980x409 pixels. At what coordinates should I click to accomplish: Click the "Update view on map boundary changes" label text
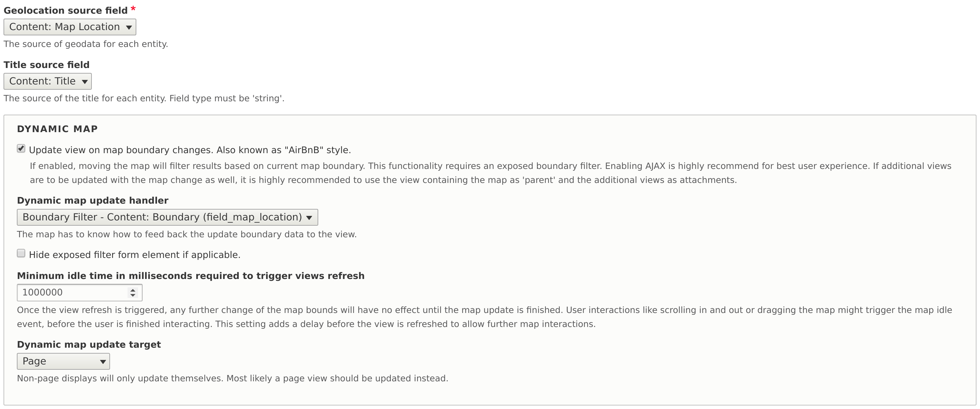click(190, 150)
